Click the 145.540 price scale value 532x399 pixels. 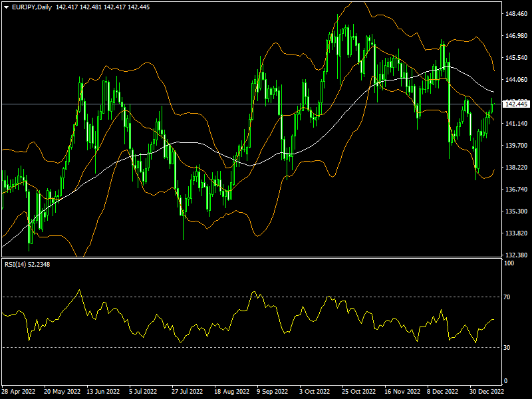pos(517,58)
